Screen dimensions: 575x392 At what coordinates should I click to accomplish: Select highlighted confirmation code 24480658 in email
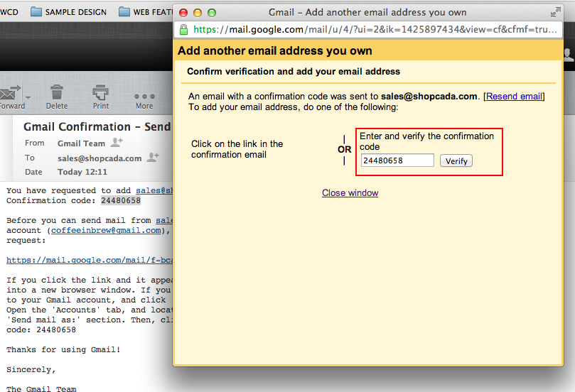[121, 200]
